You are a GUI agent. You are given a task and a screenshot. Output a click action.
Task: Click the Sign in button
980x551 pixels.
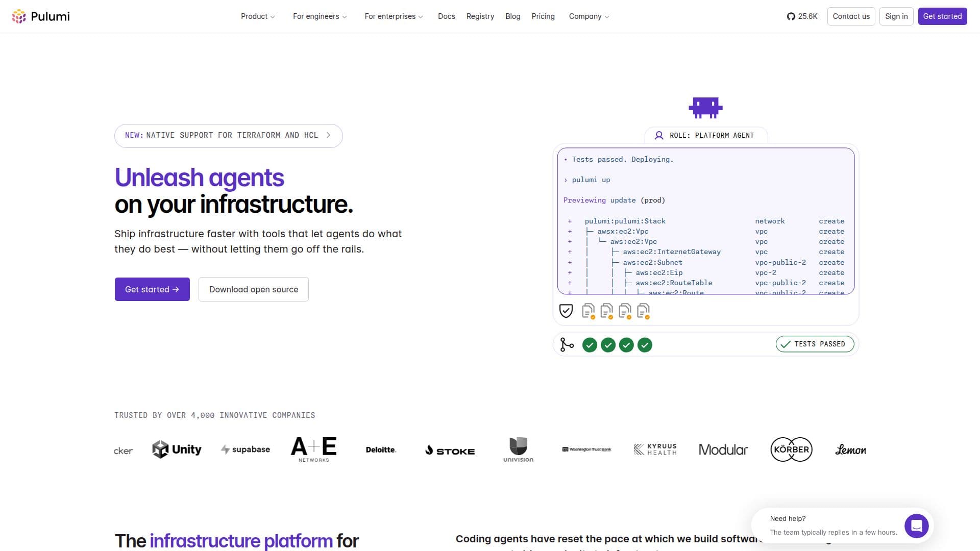click(x=896, y=16)
